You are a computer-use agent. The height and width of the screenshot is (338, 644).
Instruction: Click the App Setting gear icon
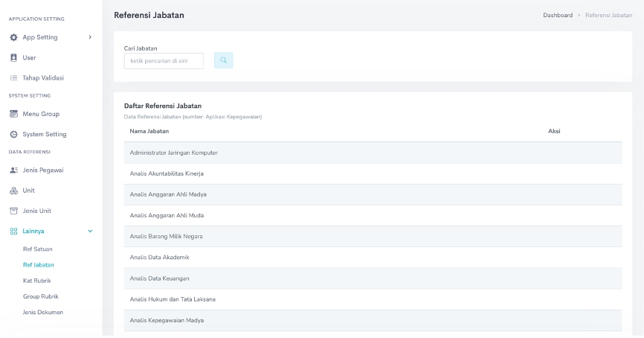[13, 37]
